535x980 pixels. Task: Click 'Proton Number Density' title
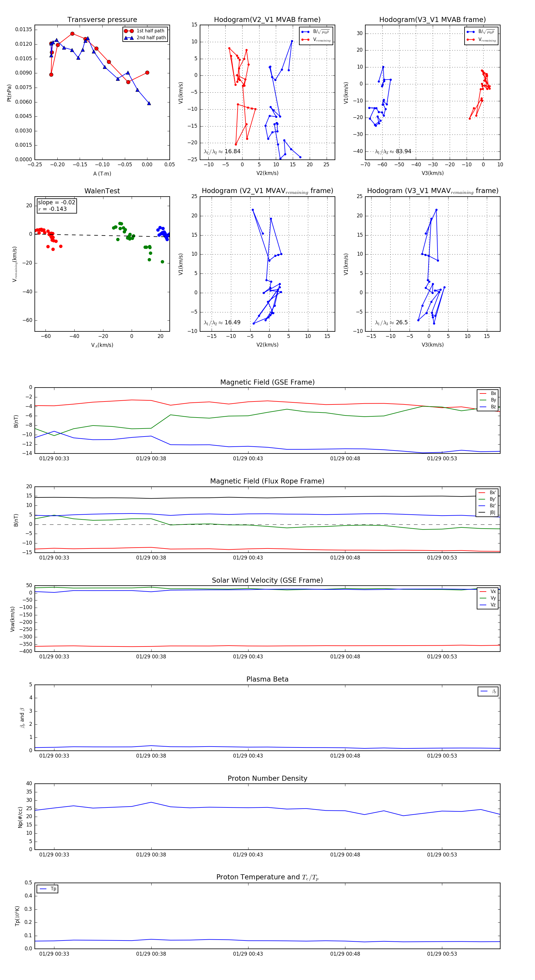coord(267,778)
